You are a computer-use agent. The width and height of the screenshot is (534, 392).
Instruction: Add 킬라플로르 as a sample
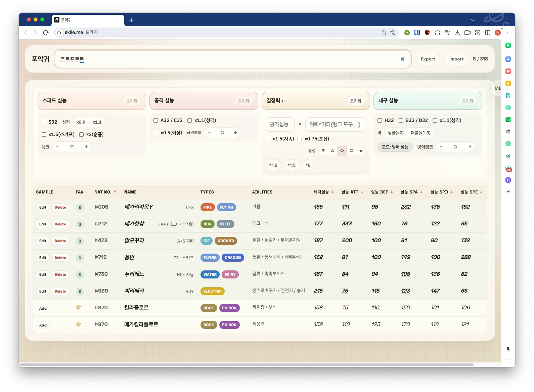point(43,308)
